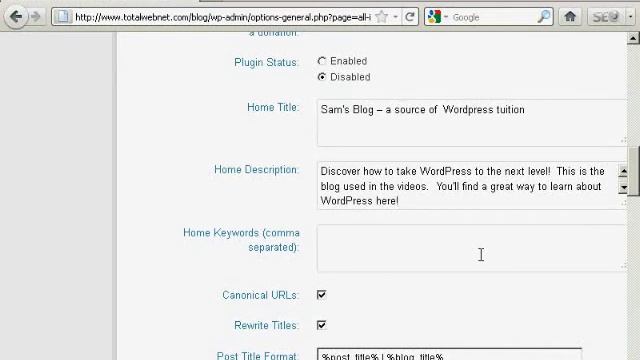
Task: Edit the Home Title text area
Action: pos(472,122)
